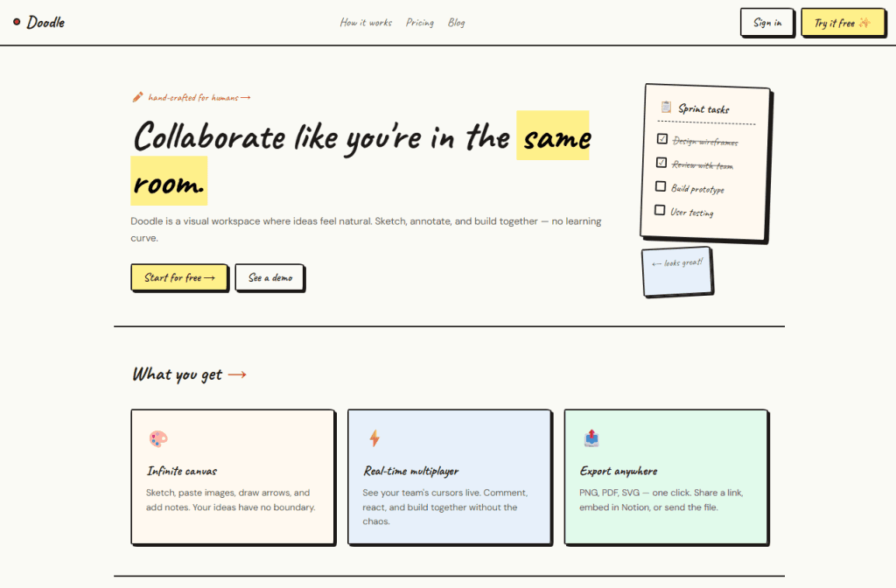Click the Sprint tasks clipboard icon
Viewport: 896px width, 588px height.
tap(666, 107)
